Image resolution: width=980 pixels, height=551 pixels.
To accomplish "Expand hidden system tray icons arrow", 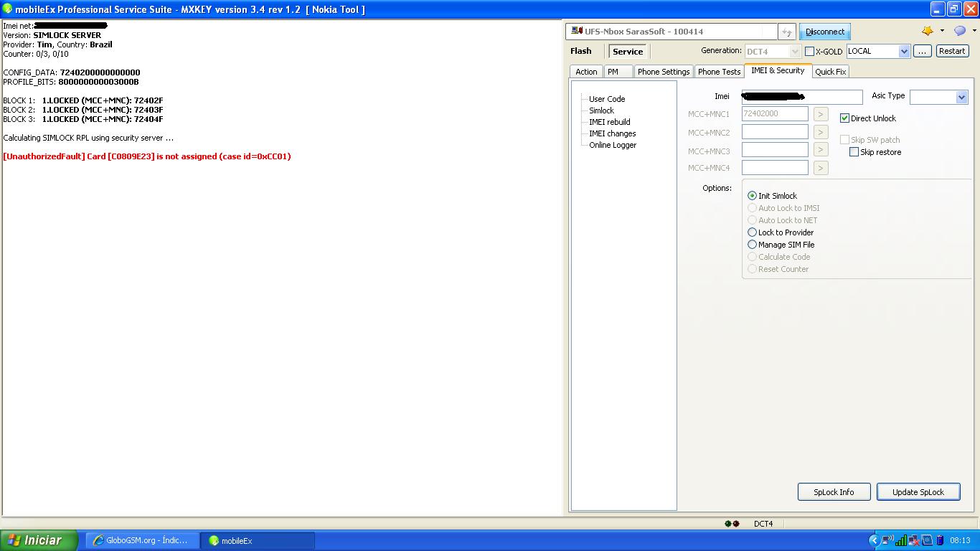I will (874, 540).
